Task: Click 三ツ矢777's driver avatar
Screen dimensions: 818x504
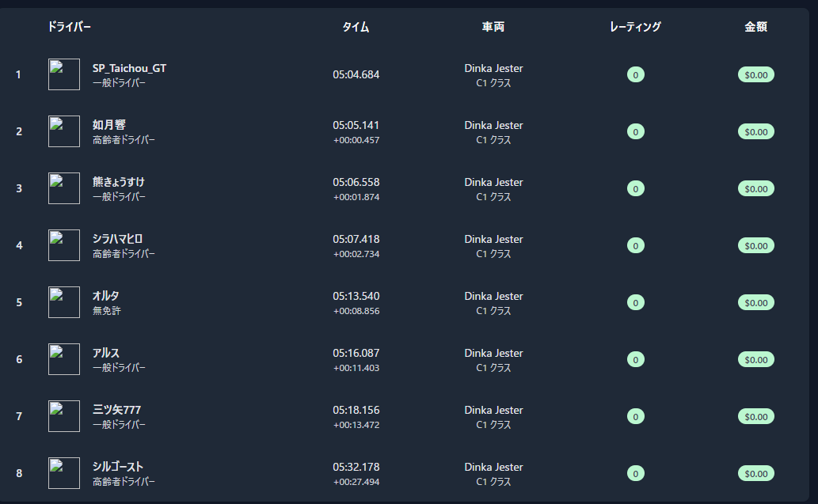Action: tap(64, 416)
